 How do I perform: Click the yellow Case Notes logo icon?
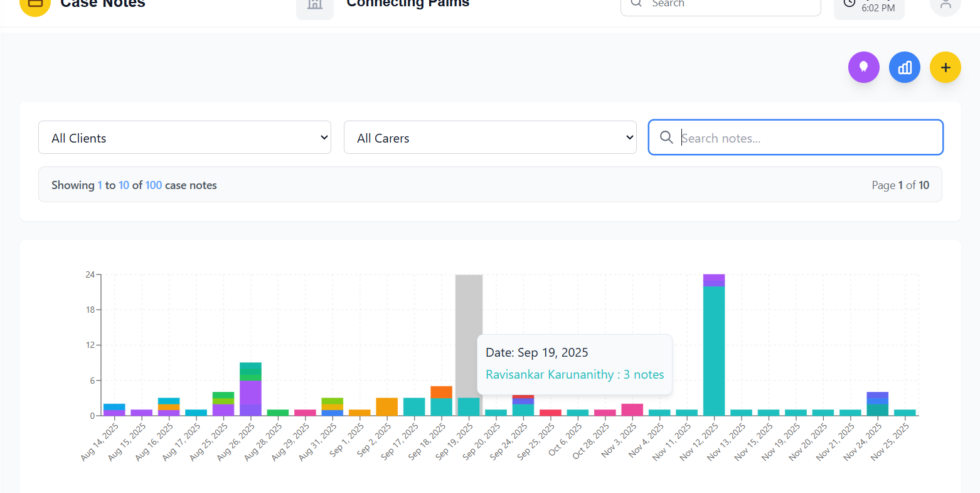click(35, 5)
